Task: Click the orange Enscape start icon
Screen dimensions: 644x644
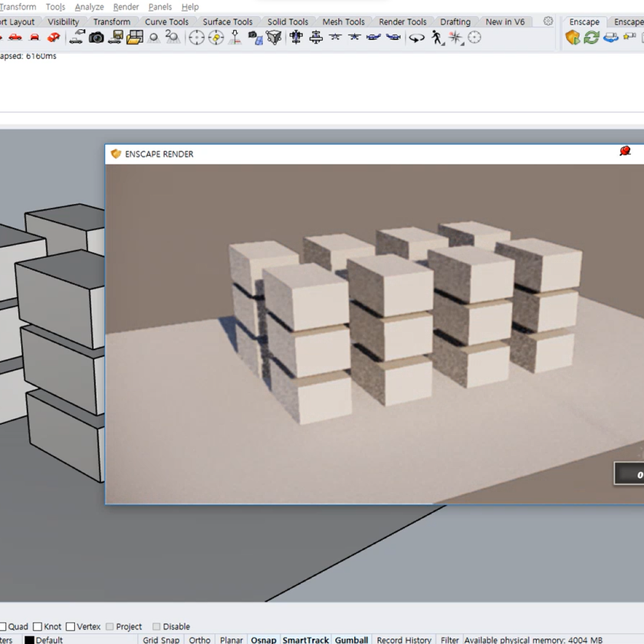Action: (x=573, y=37)
